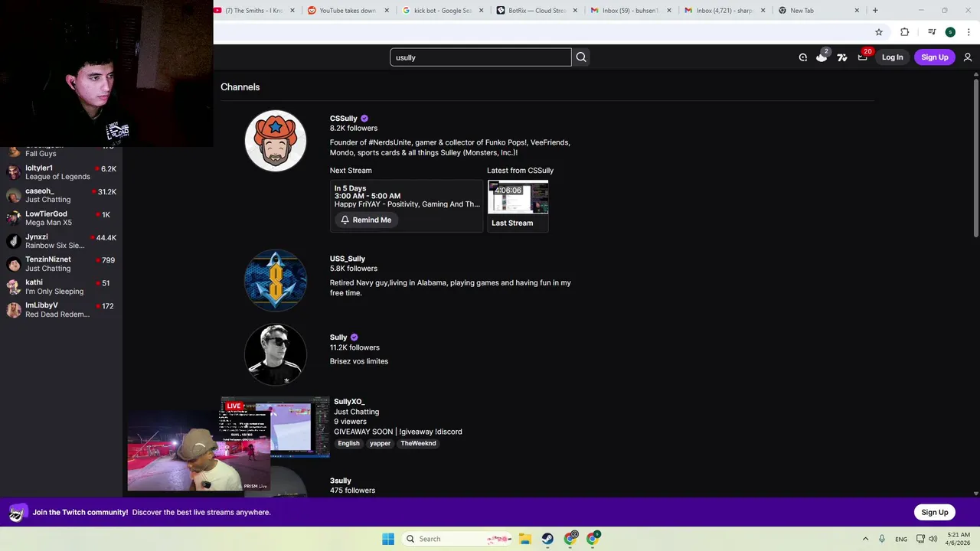The image size is (980, 551).
Task: Open Sully's sunglasses profile avatar
Action: point(276,355)
